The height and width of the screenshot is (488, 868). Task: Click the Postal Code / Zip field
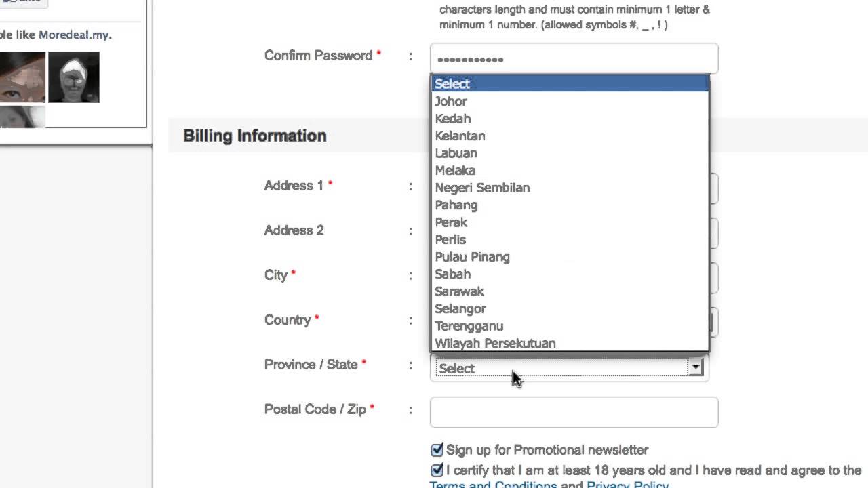pyautogui.click(x=574, y=412)
